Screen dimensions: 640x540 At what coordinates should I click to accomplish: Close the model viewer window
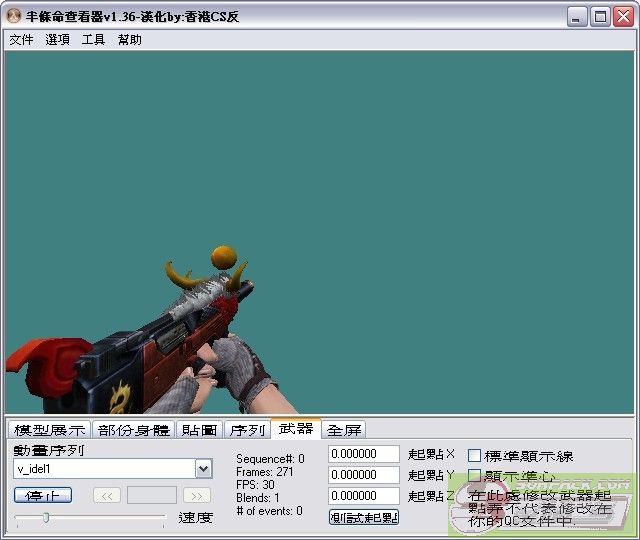coord(624,17)
